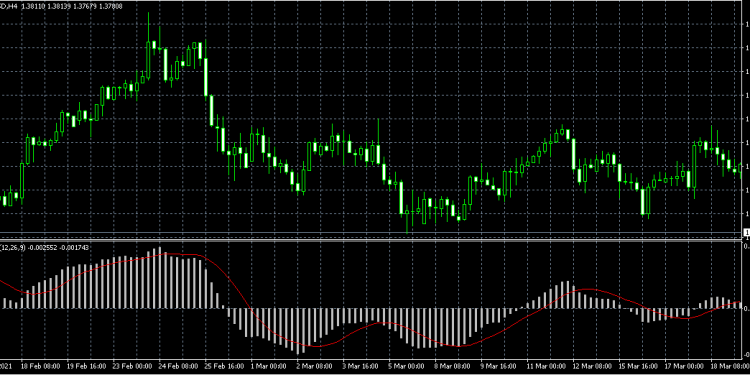Select the 18 Feb 08:00 time label
This screenshot has height=375, width=750.
41,366
